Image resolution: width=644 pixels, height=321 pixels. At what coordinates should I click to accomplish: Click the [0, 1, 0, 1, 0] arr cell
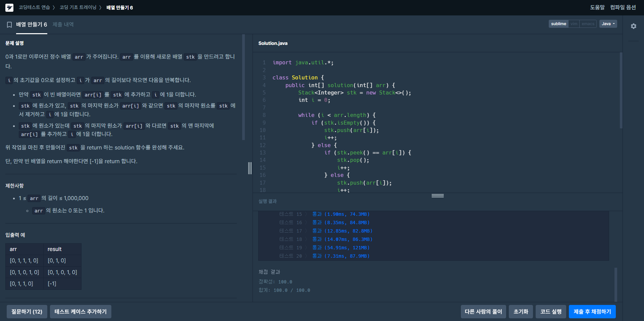(x=24, y=272)
